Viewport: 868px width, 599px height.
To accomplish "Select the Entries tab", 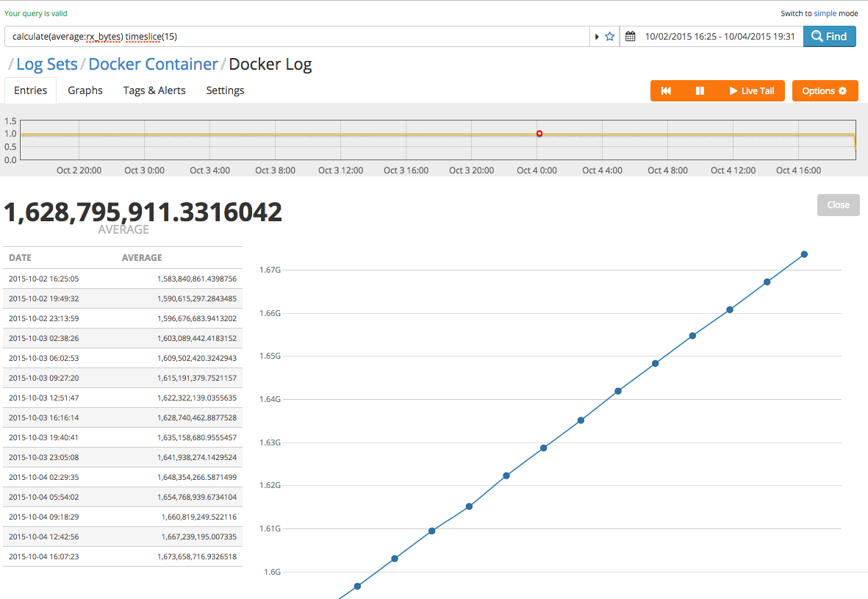I will click(31, 90).
